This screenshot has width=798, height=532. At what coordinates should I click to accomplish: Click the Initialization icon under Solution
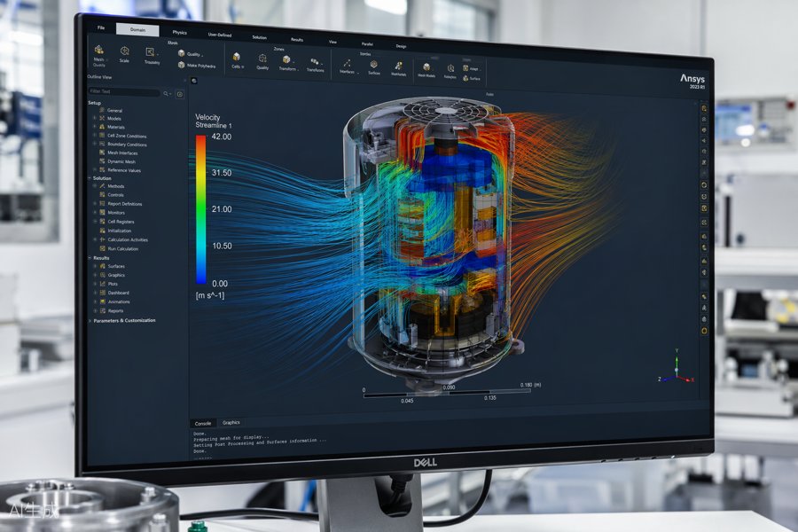102,231
